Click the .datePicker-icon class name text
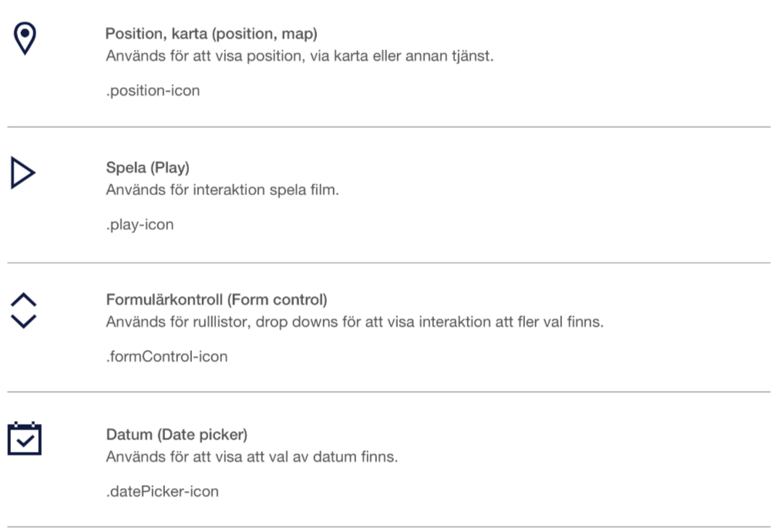Viewport: 781px width, 532px height. [x=163, y=492]
